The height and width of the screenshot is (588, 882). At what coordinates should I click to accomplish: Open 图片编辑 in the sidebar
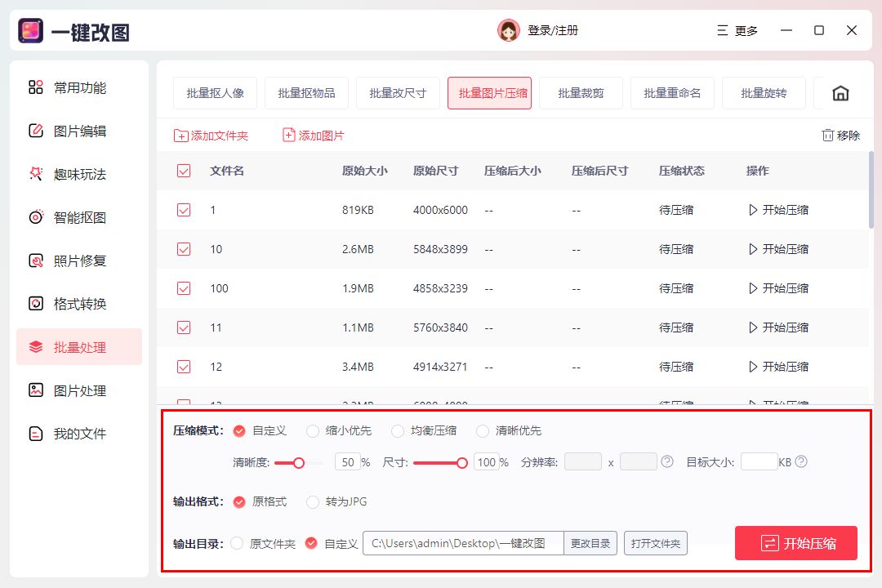[78, 131]
